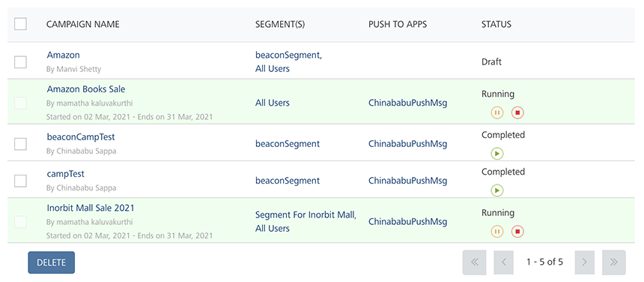Click play icon for campTest campaign
Image resolution: width=644 pixels, height=282 pixels.
[x=497, y=190]
